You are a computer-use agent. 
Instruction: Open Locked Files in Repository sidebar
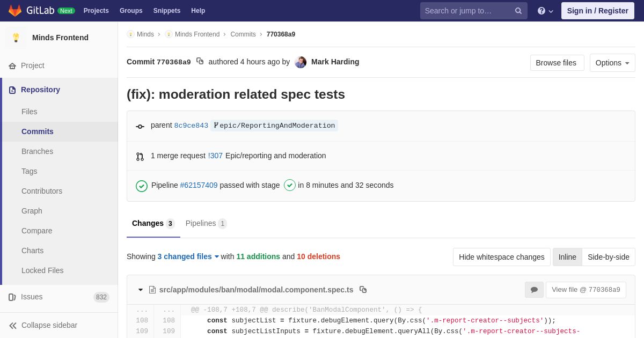click(x=60, y=270)
